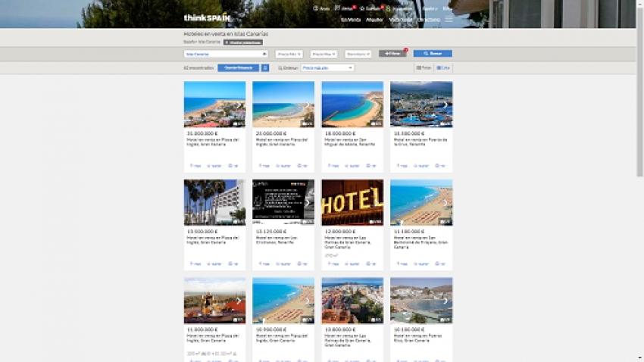Open the Vacaciones menu item
This screenshot has width=644, height=362.
click(x=401, y=20)
